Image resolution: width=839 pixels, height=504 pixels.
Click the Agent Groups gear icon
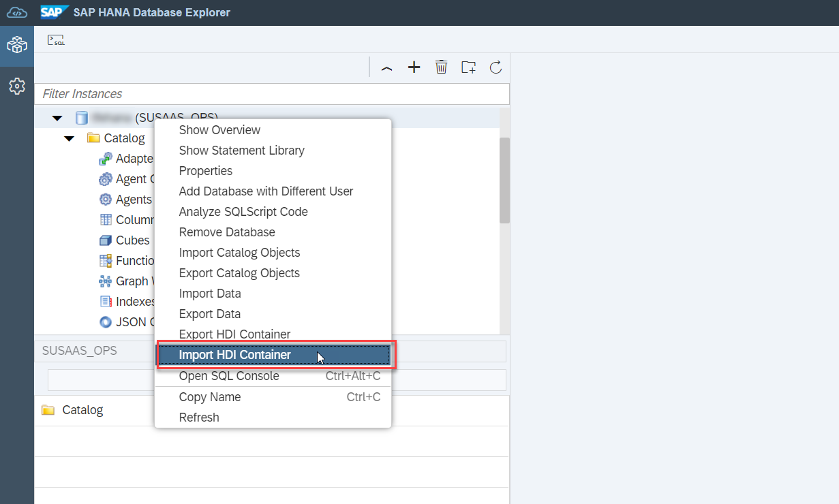(105, 179)
